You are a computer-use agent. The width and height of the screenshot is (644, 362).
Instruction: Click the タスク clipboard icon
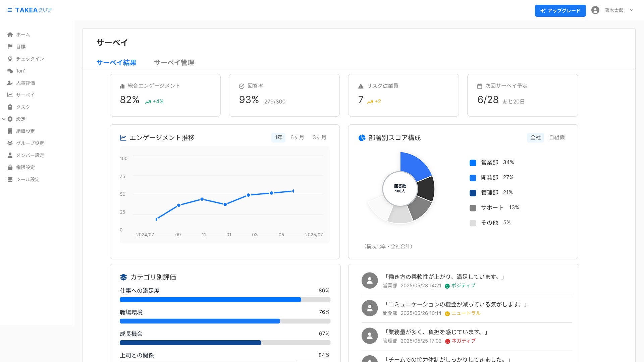coord(10,107)
